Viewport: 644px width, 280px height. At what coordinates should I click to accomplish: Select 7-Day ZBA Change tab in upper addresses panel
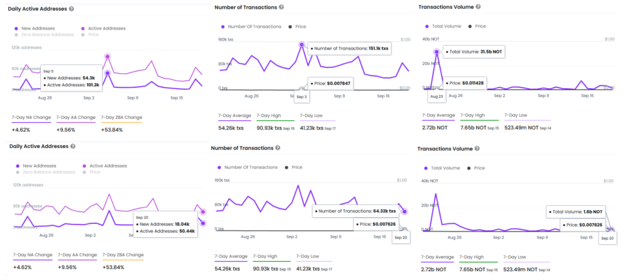(x=121, y=118)
